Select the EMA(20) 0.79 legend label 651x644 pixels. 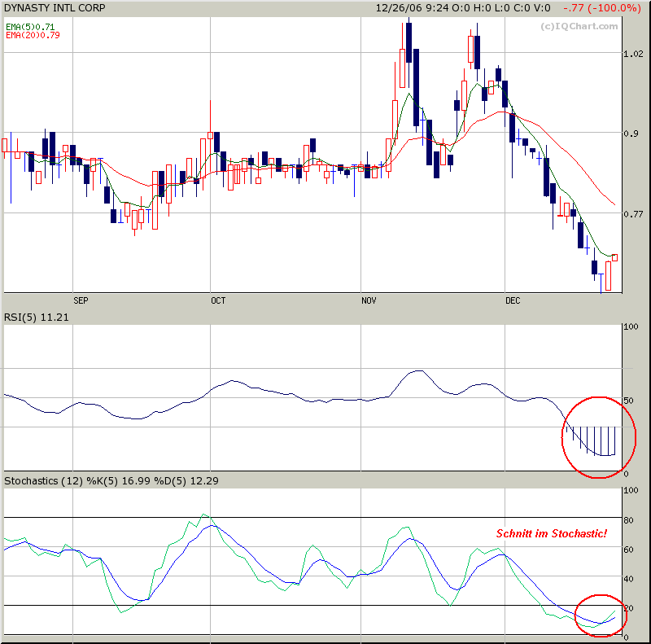tap(33, 35)
